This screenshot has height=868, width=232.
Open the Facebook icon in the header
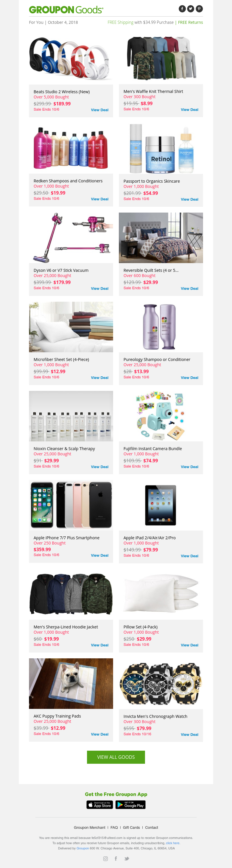[x=182, y=9]
